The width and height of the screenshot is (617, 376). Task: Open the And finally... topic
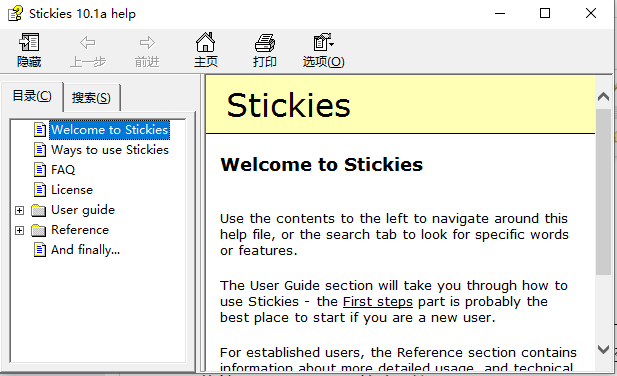[85, 250]
